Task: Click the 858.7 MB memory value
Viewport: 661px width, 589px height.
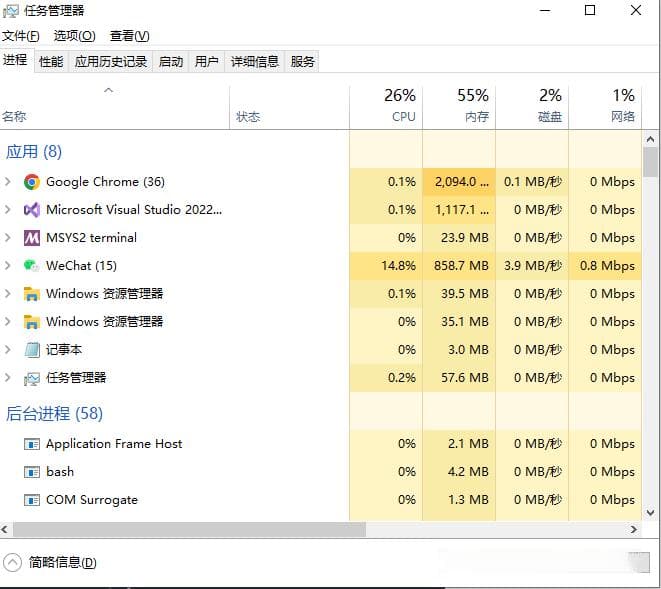Action: pos(461,266)
